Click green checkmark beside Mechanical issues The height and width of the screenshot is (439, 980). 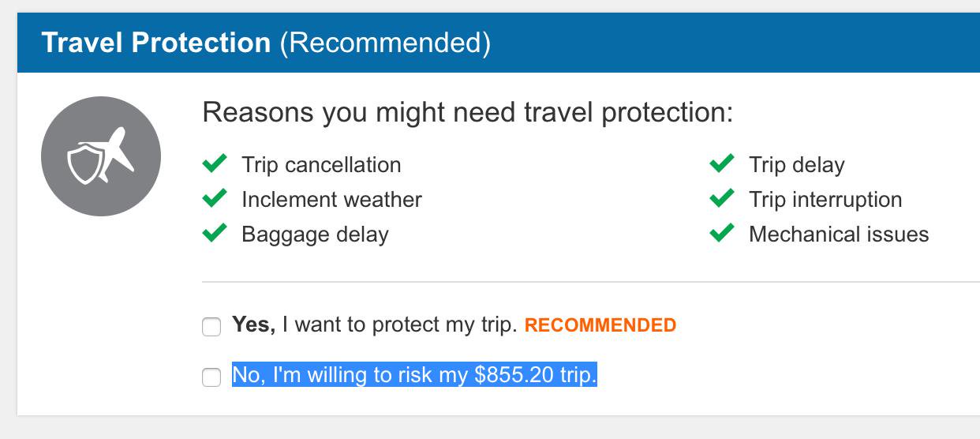click(x=722, y=234)
